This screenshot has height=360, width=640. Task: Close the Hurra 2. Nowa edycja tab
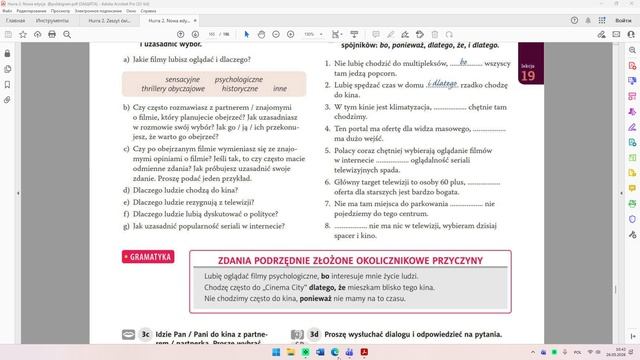point(195,20)
